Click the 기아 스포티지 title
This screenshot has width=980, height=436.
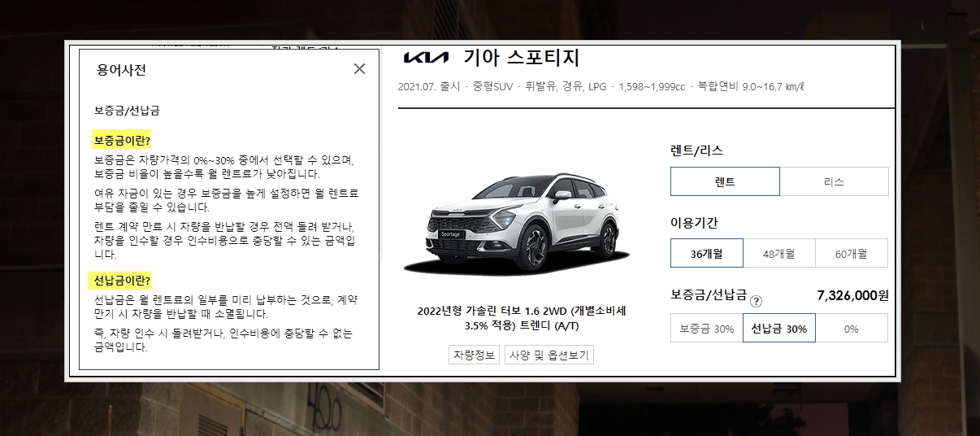(521, 59)
